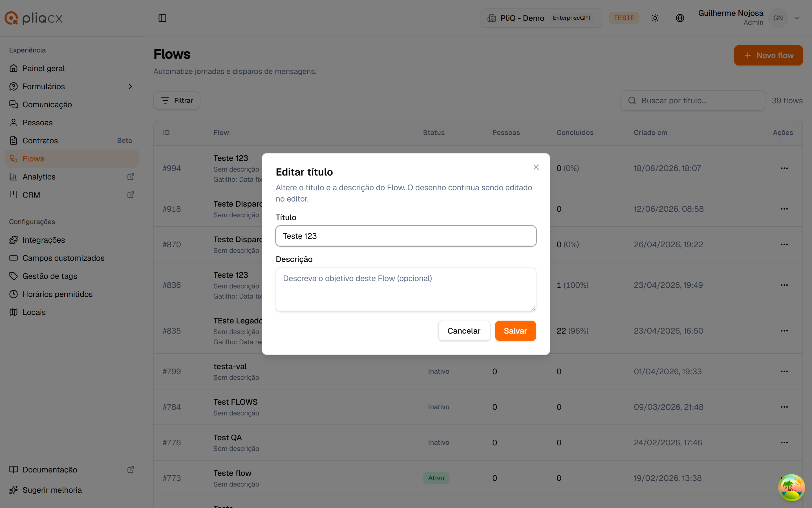The height and width of the screenshot is (508, 812).
Task: Click the pliqcx logo
Action: (34, 18)
